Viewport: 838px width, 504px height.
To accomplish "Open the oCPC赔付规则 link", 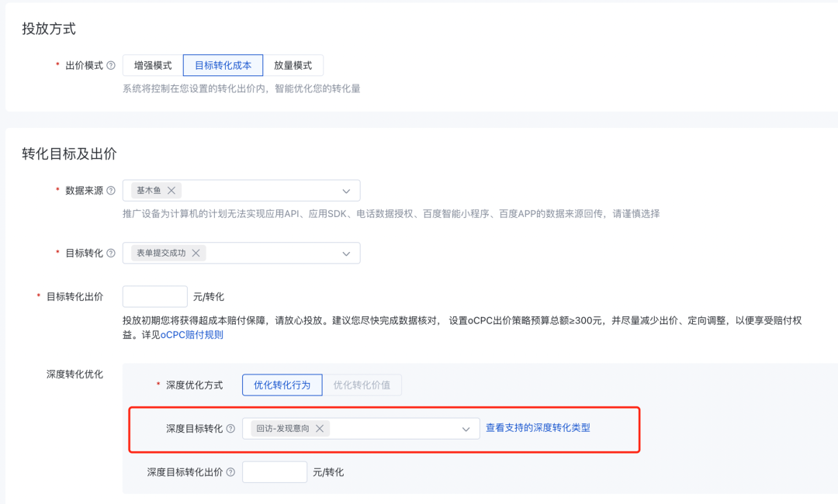I will point(193,334).
